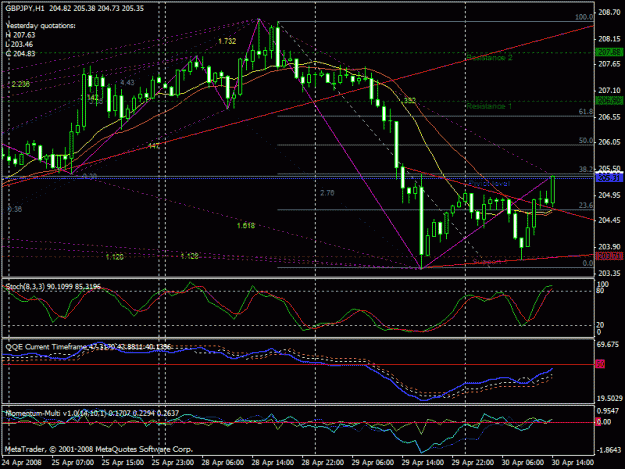Image resolution: width=625 pixels, height=469 pixels.
Task: Click the Fibonacci 0.0 level label
Action: [588, 263]
